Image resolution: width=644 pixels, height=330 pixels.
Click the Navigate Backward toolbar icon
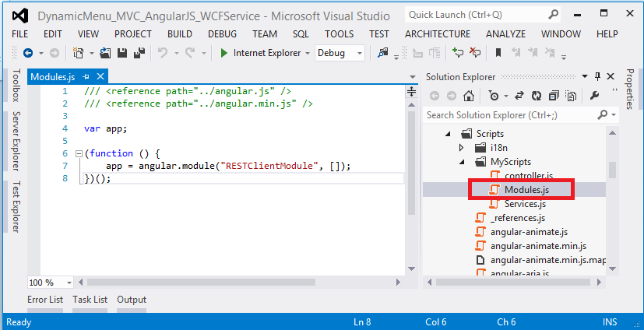[x=28, y=53]
